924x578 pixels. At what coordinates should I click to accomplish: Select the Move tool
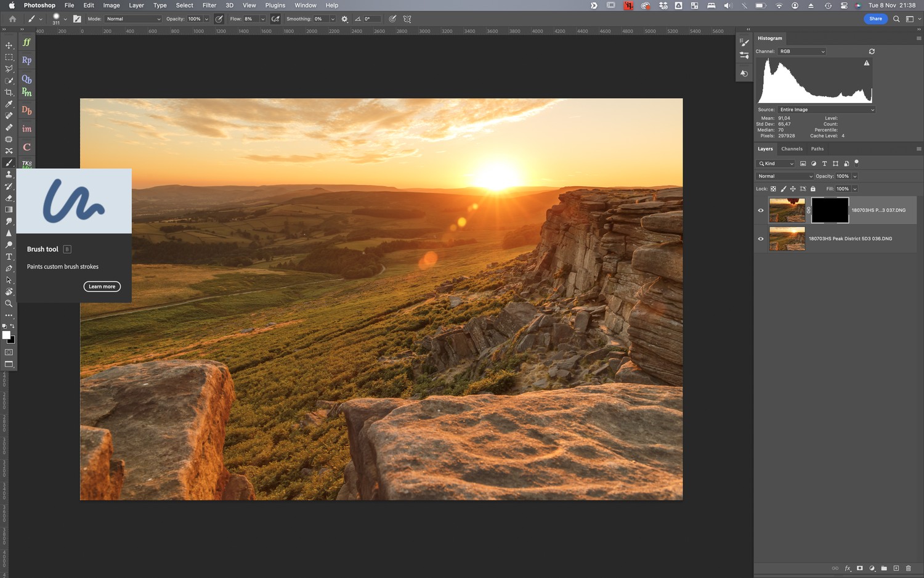[9, 45]
